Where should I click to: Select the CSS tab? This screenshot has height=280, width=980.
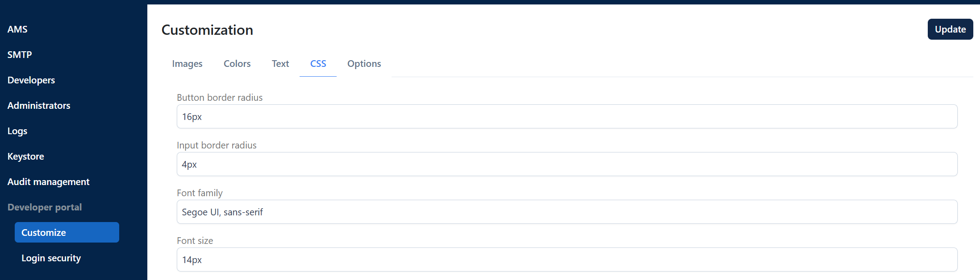tap(318, 64)
